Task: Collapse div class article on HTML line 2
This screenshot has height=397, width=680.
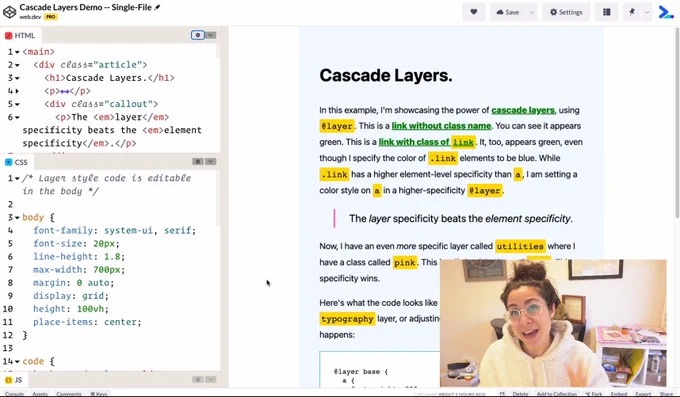Action: click(17, 65)
